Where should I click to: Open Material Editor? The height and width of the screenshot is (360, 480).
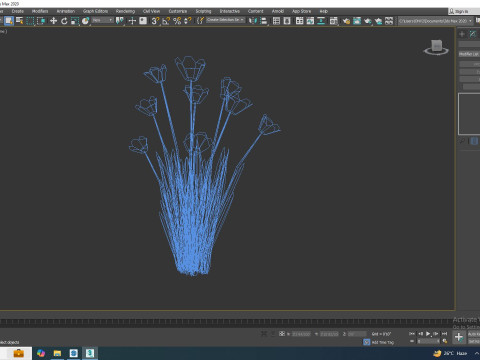333,21
